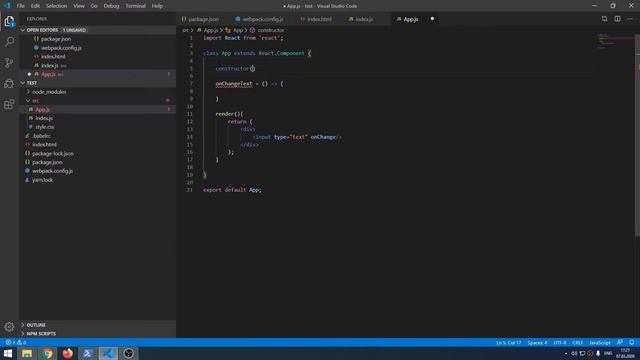This screenshot has width=640, height=360.
Task: Open webpack.config.js in Open Editors list
Action: pyautogui.click(x=61, y=48)
